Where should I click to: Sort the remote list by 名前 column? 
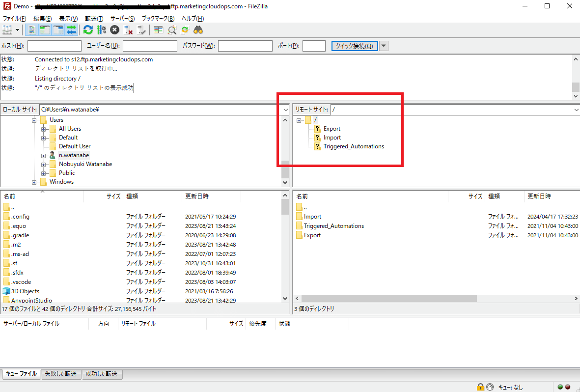tap(371, 196)
